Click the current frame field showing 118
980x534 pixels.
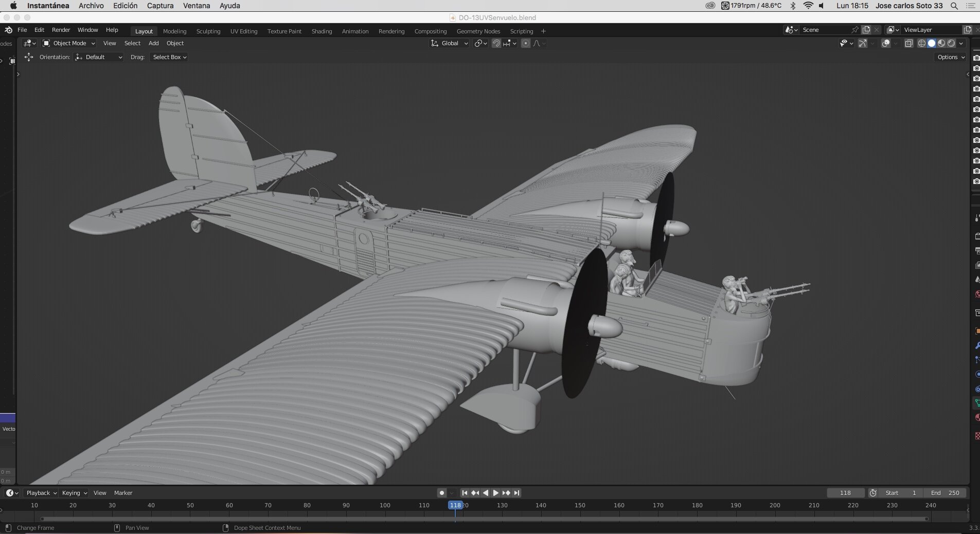[x=845, y=492]
